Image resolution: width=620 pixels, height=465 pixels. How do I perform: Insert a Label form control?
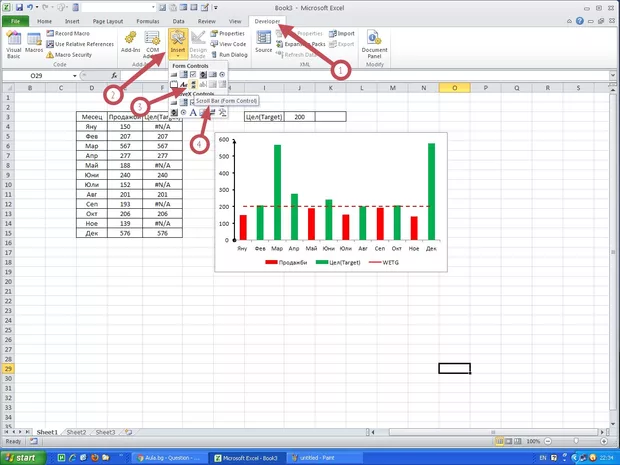tap(183, 84)
